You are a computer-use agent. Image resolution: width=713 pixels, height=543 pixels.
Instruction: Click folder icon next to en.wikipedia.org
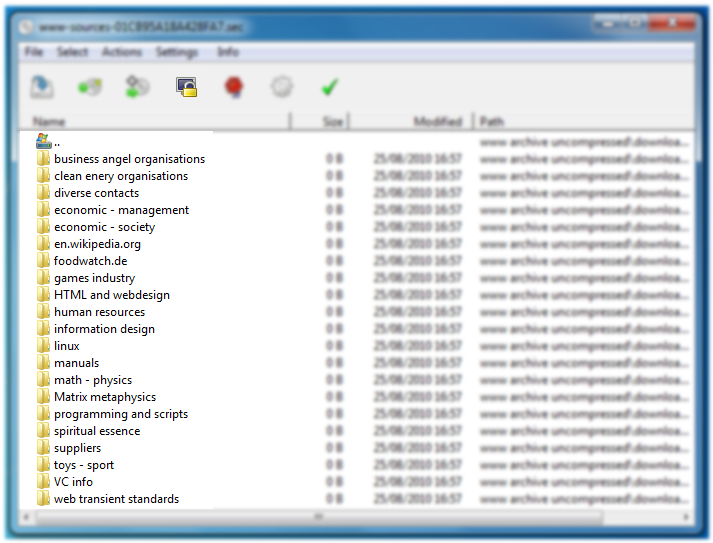(x=43, y=244)
